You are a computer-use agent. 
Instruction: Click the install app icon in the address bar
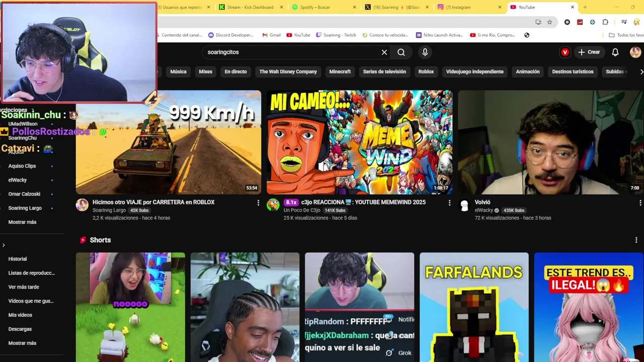(538, 22)
